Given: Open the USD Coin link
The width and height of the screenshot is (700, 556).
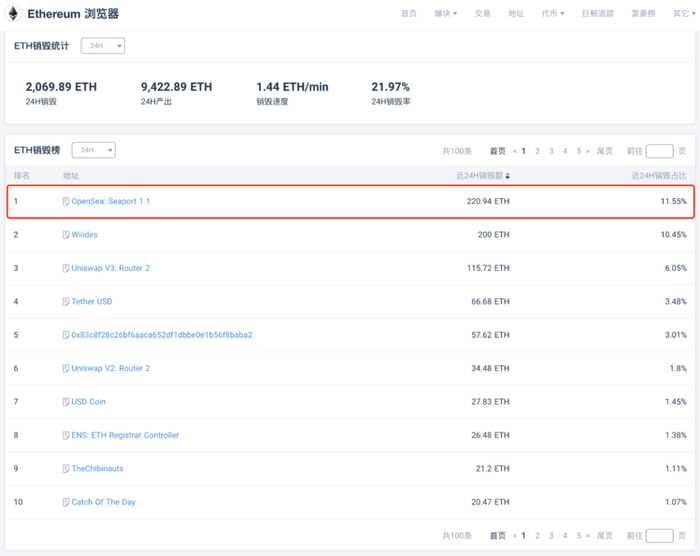Looking at the screenshot, I should pos(89,402).
